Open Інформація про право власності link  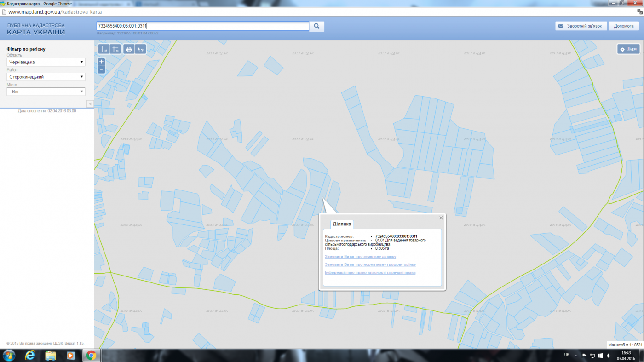tap(370, 273)
